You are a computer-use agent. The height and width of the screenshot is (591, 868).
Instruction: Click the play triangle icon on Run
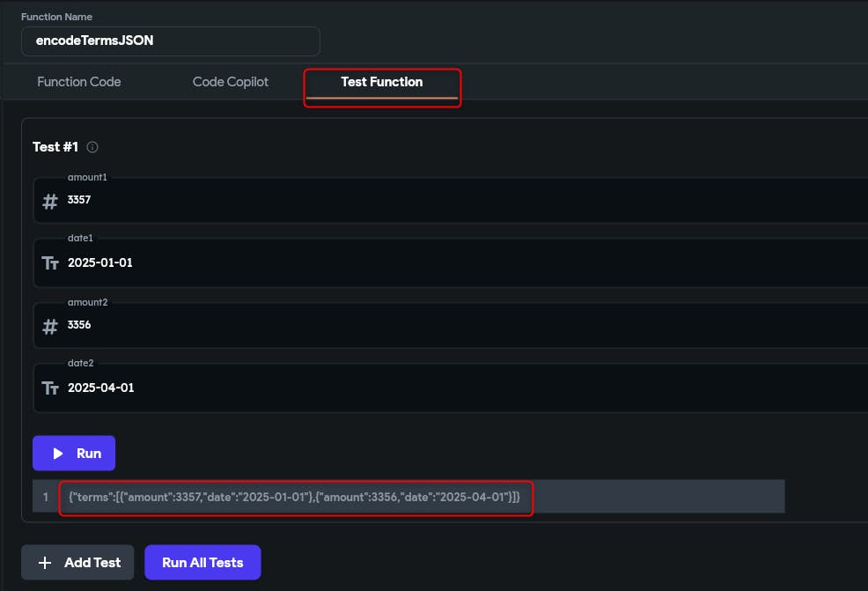(58, 454)
